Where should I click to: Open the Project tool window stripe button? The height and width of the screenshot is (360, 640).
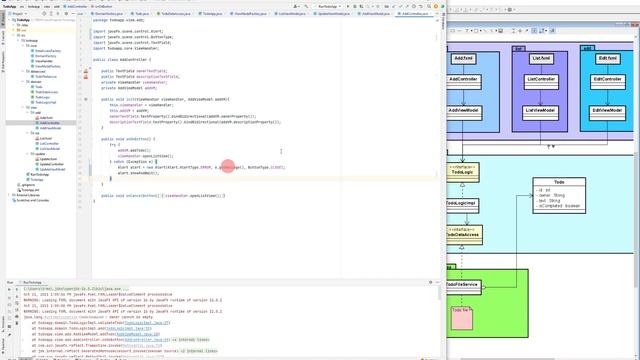pos(2,18)
